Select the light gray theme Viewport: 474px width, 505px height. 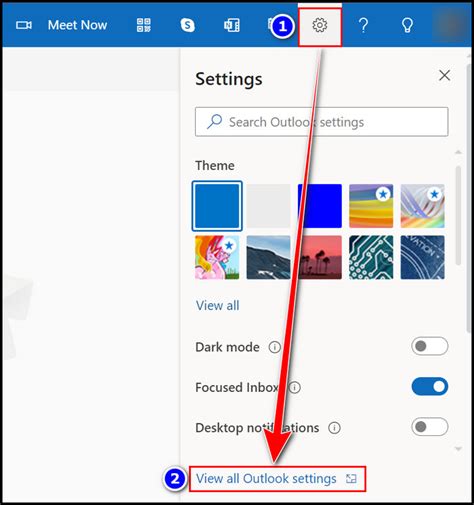pyautogui.click(x=268, y=206)
